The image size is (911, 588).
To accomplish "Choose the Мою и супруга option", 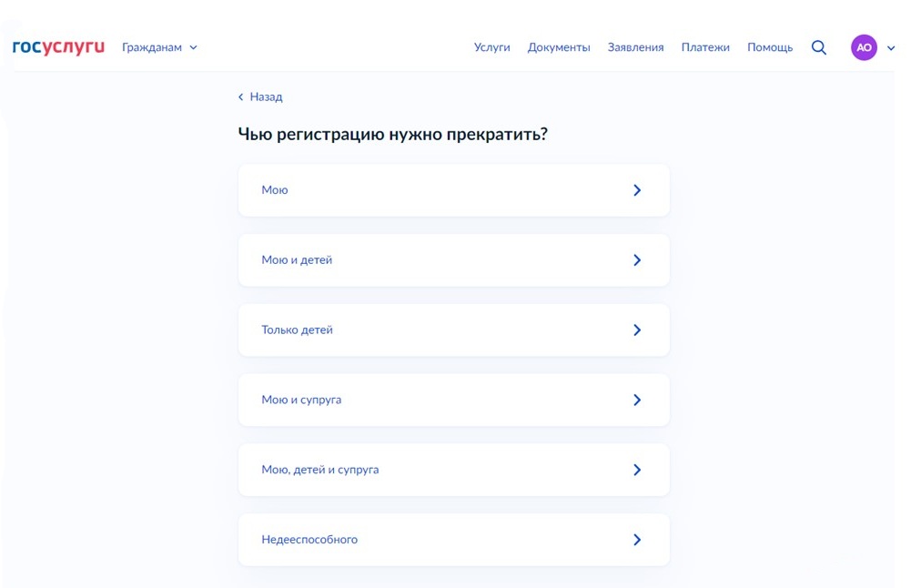I will click(x=454, y=400).
